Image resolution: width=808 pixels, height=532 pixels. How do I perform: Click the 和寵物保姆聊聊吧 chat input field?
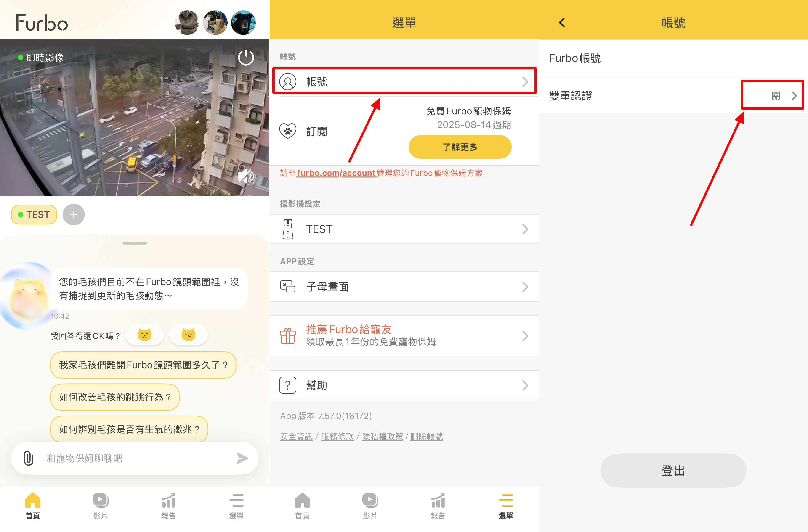(136, 458)
